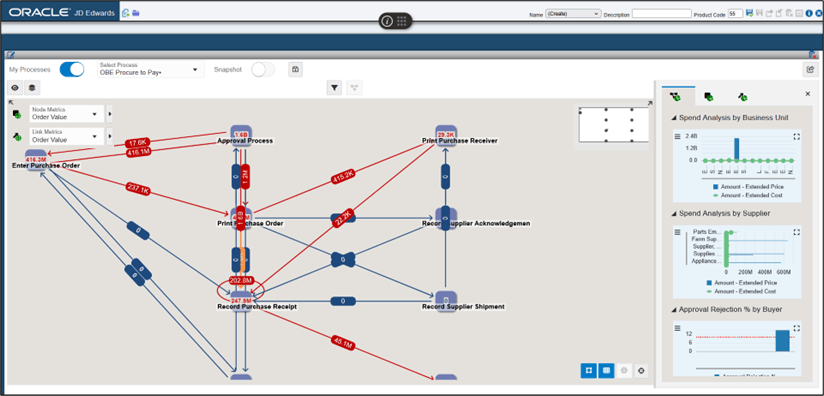The image size is (824, 396).
Task: Toggle the eye visibility button
Action: 15,88
